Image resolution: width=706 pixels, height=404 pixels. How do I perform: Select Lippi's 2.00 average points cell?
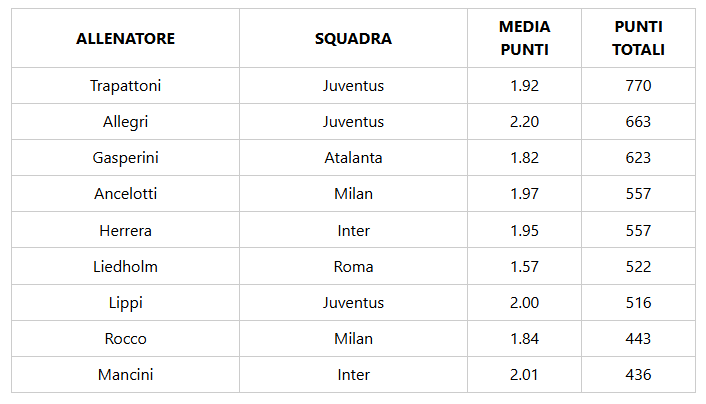click(524, 303)
